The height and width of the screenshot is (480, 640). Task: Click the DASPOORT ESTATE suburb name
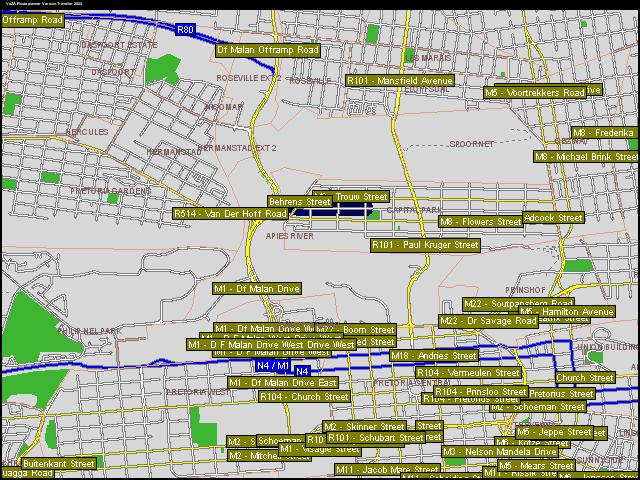point(119,44)
